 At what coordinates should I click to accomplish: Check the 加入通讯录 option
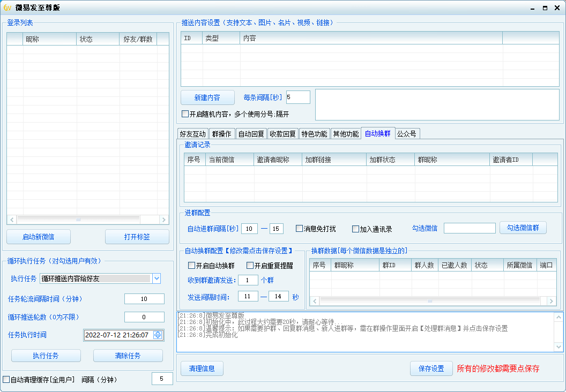355,229
